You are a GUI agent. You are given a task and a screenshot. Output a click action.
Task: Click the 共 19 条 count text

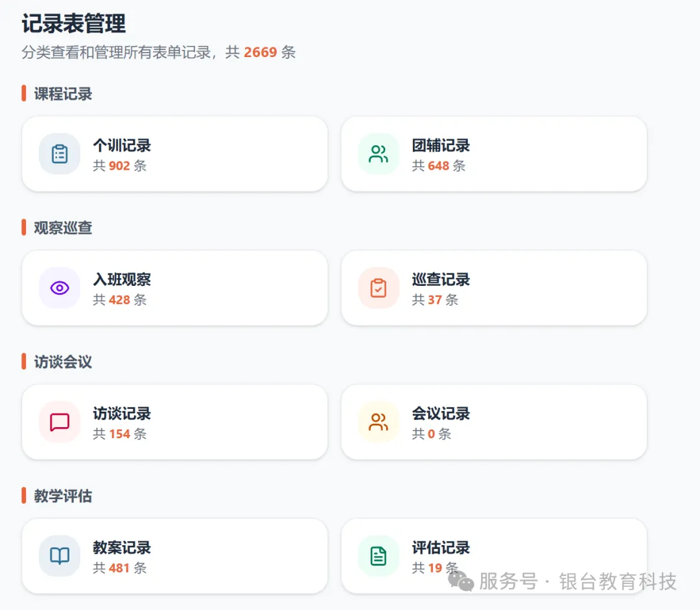pos(436,568)
